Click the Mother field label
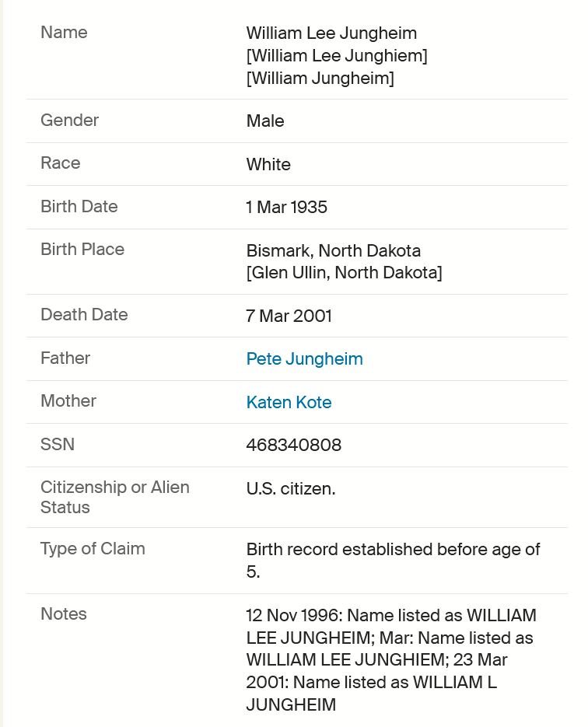 68,400
